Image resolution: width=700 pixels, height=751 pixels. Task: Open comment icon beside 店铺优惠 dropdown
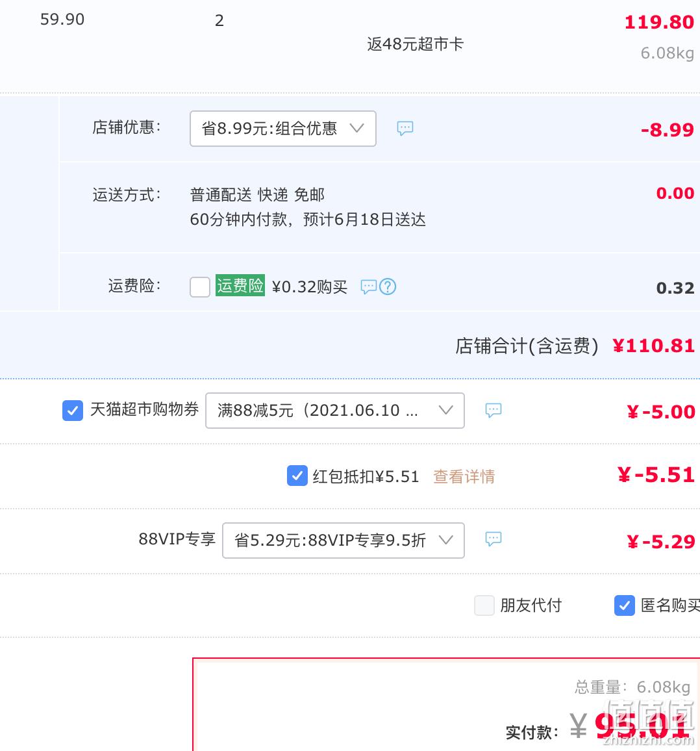[x=405, y=128]
